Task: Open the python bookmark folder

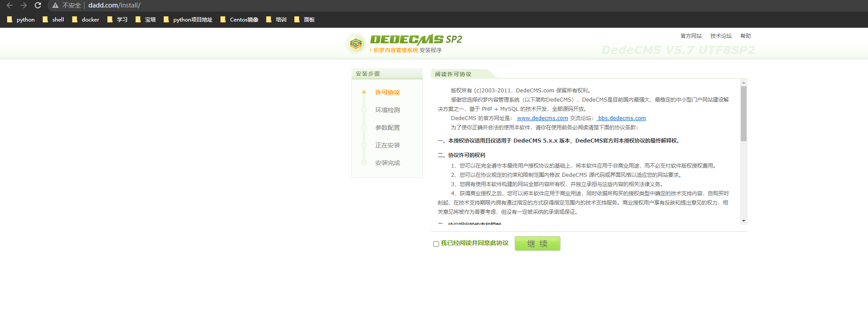Action: pyautogui.click(x=21, y=19)
